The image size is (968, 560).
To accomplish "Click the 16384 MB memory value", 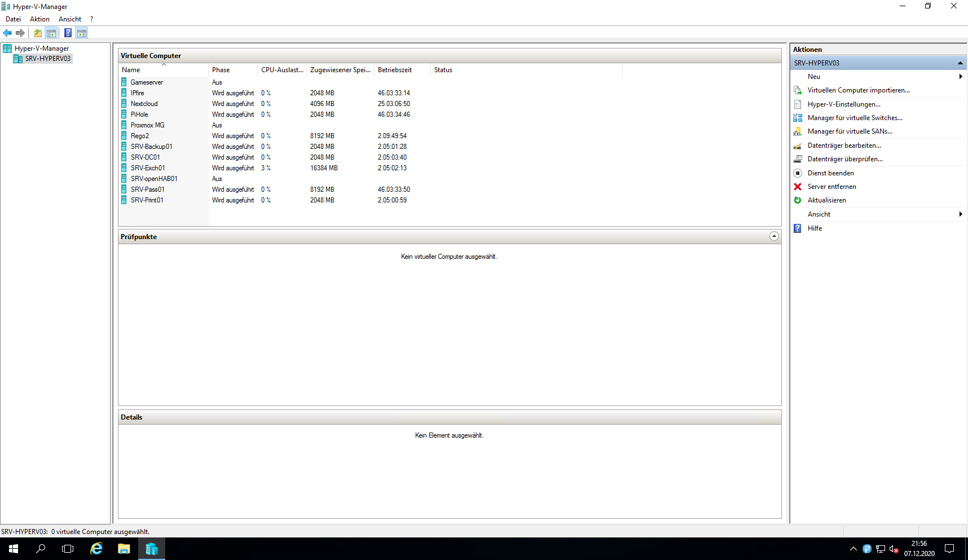I will (x=324, y=168).
